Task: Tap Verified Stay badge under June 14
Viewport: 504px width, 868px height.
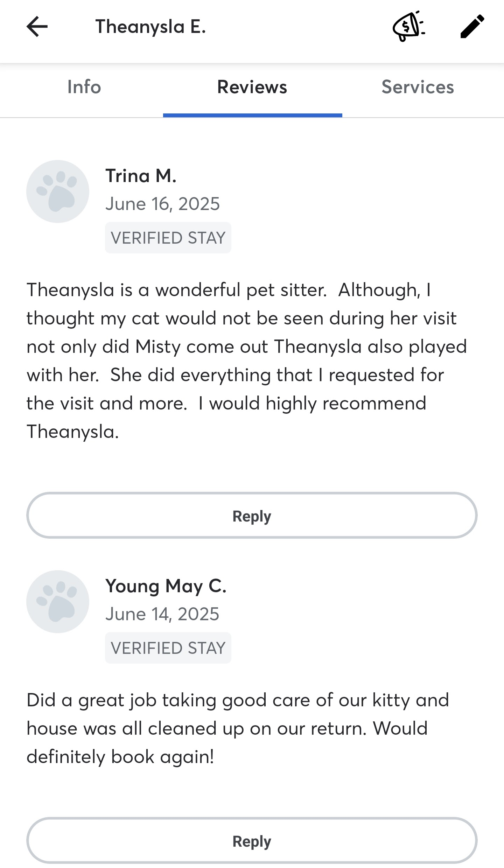Action: click(x=168, y=648)
